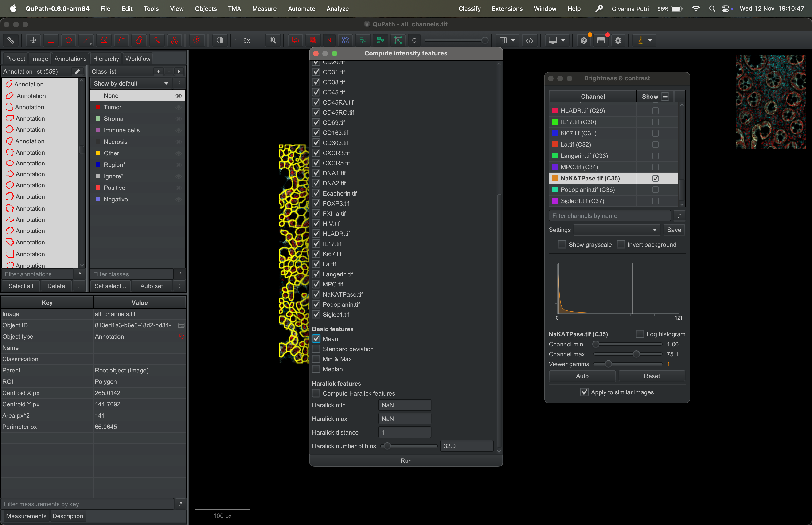Image resolution: width=812 pixels, height=525 pixels.
Task: Click the Auto contrast button
Action: point(582,376)
